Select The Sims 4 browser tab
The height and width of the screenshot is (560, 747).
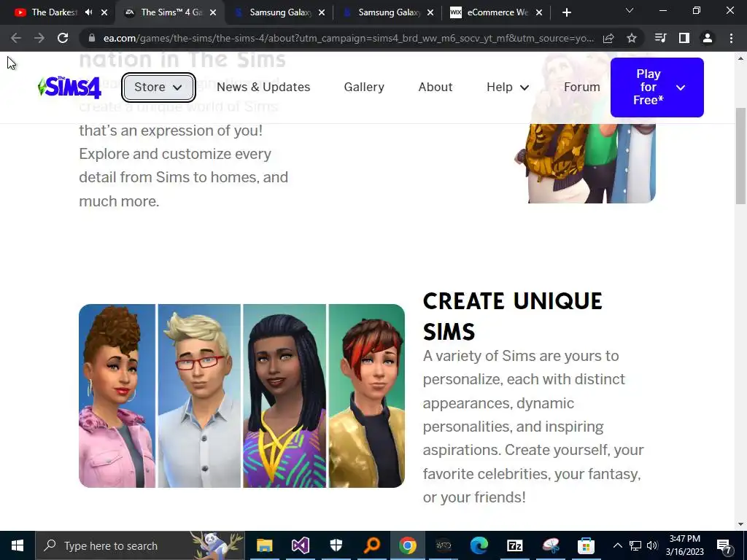click(x=171, y=12)
